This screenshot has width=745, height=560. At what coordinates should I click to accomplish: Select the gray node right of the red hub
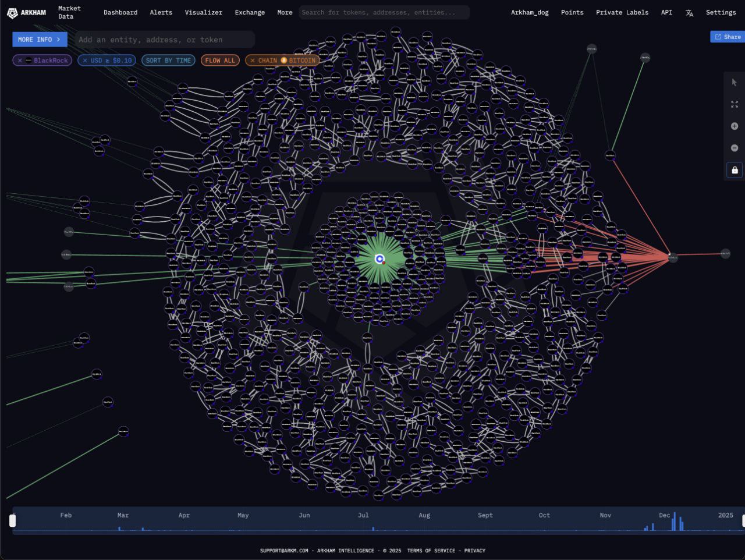(725, 253)
